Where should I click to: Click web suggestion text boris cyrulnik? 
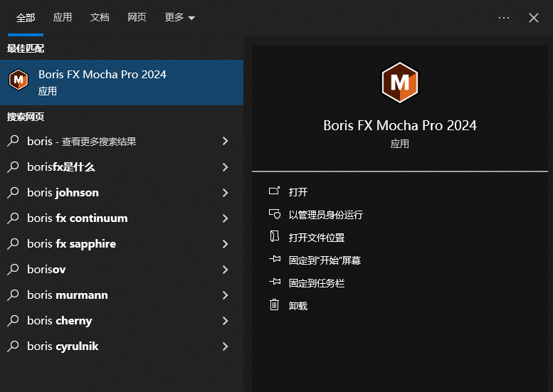(x=63, y=346)
